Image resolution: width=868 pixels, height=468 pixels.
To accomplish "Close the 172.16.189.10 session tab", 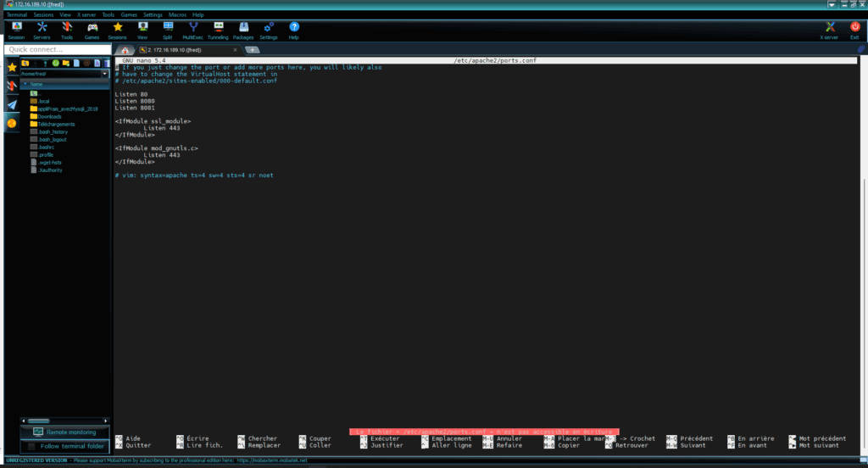I will [x=235, y=50].
